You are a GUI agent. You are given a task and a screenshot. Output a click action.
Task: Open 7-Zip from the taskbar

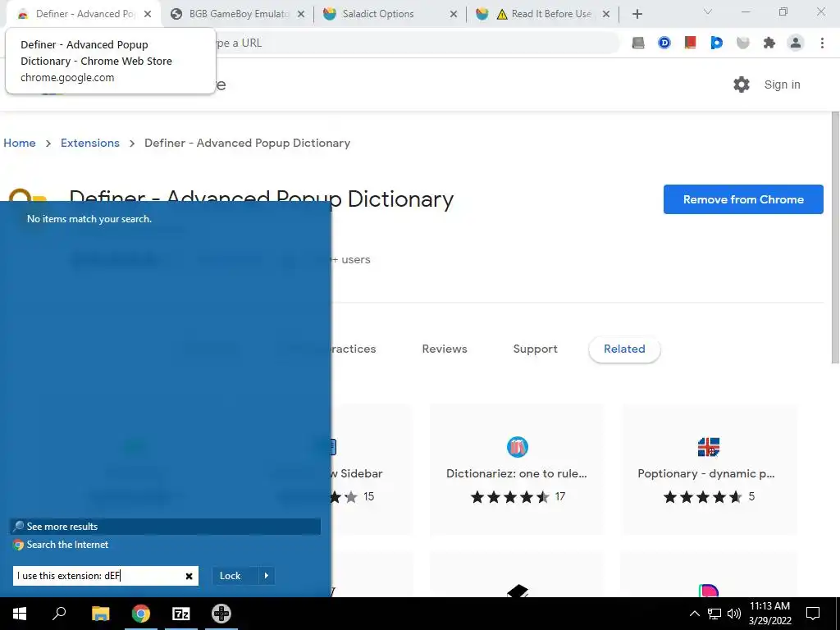tap(181, 614)
